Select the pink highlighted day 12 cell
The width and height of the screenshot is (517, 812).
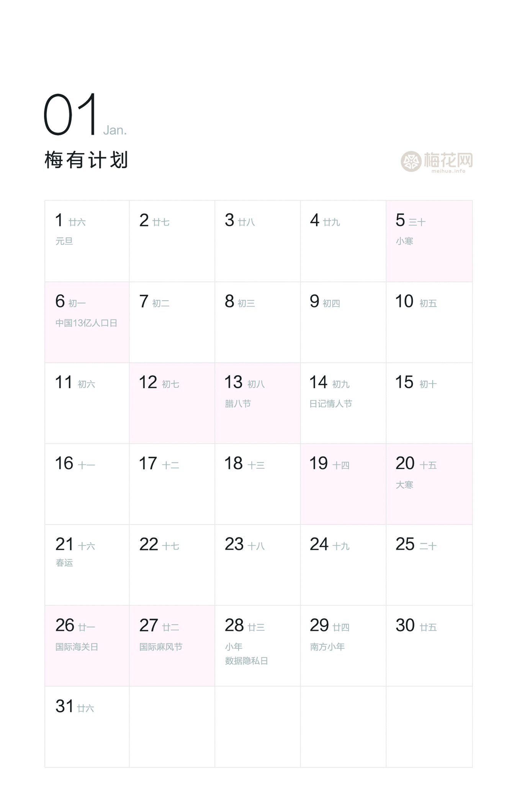(x=172, y=403)
